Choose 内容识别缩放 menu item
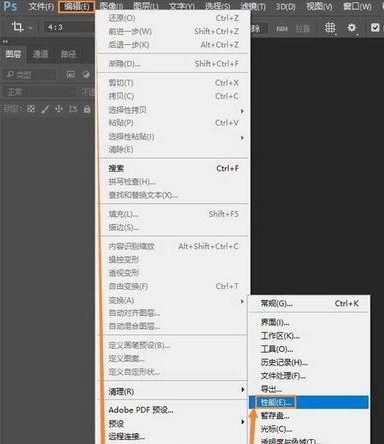Image resolution: width=384 pixels, height=444 pixels. 173,246
